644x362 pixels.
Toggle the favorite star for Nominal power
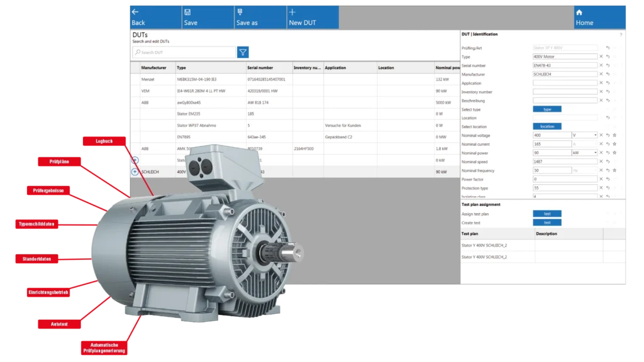point(614,153)
